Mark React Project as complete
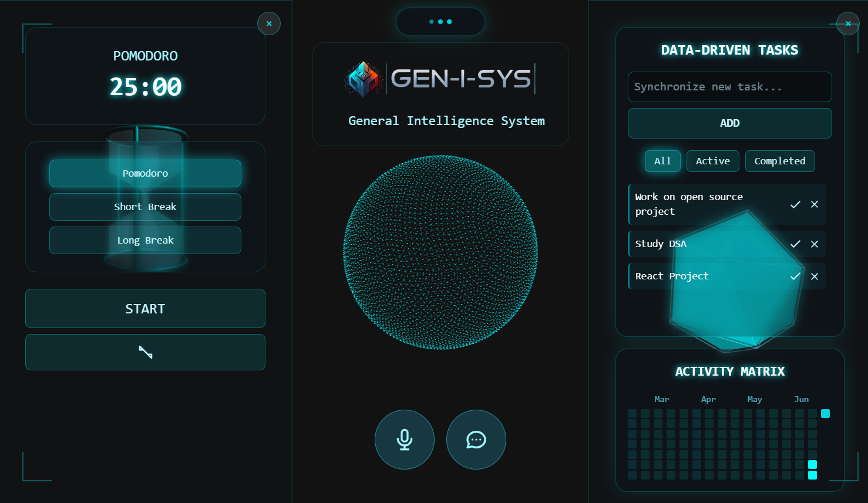Image resolution: width=868 pixels, height=503 pixels. click(x=795, y=276)
